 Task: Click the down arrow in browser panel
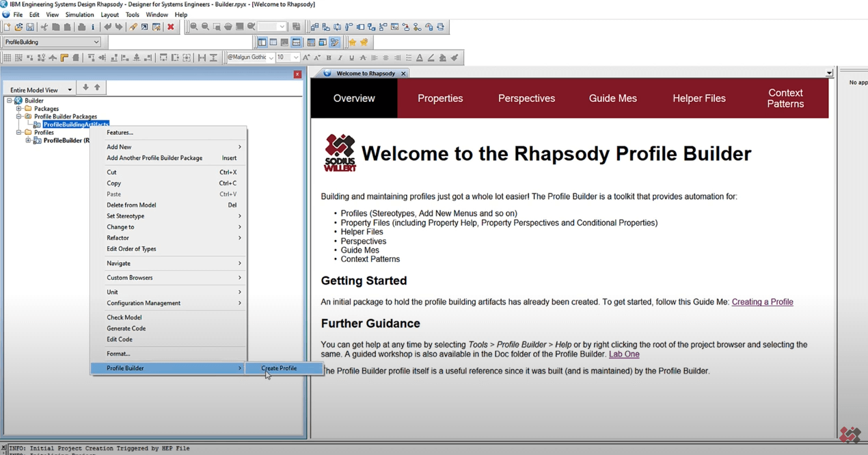click(x=85, y=88)
